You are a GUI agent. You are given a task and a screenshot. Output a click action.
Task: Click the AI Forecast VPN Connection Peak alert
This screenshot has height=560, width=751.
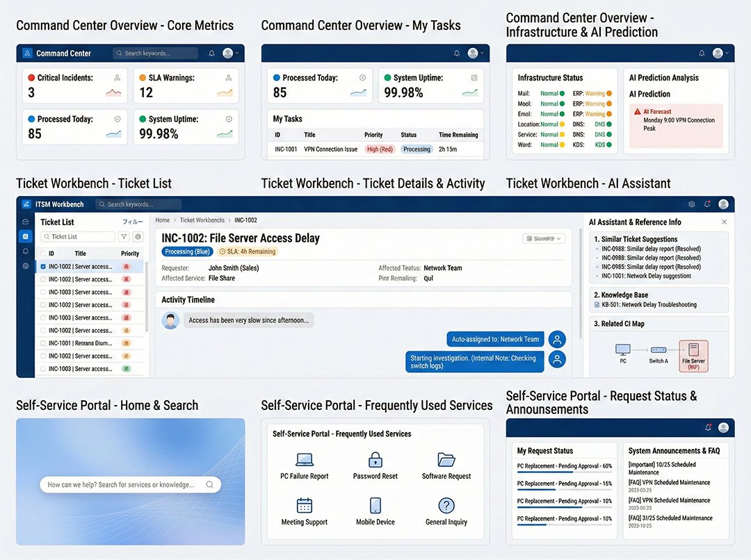pyautogui.click(x=676, y=125)
